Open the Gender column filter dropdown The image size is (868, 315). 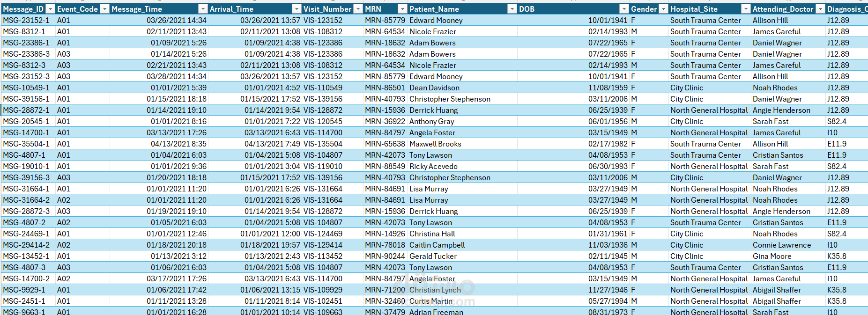coord(663,9)
